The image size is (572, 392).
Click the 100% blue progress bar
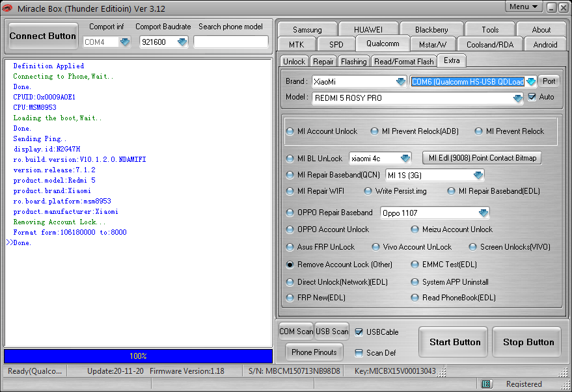(x=138, y=356)
